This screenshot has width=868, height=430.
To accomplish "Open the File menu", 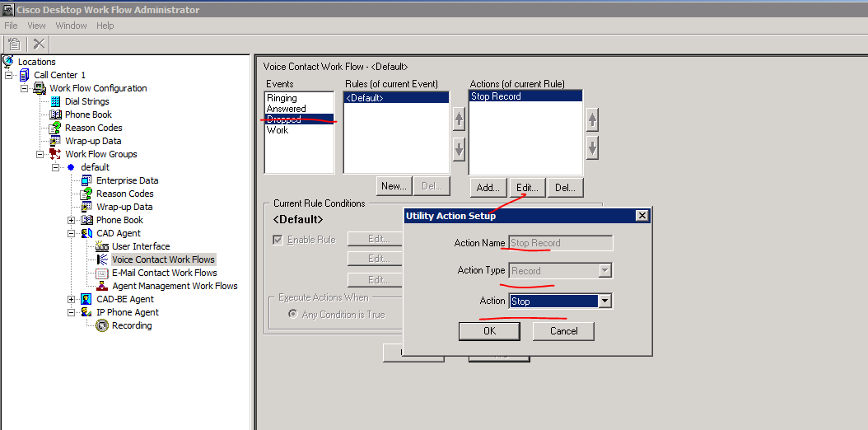I will point(11,26).
